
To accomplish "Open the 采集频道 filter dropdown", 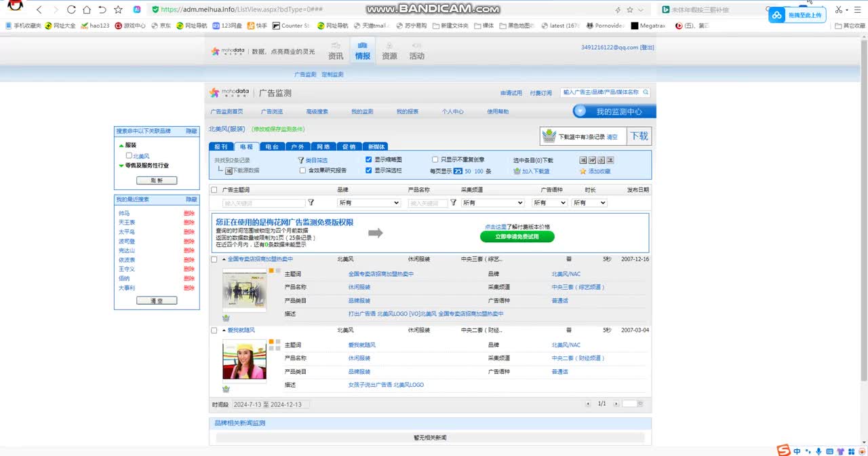I will click(493, 203).
